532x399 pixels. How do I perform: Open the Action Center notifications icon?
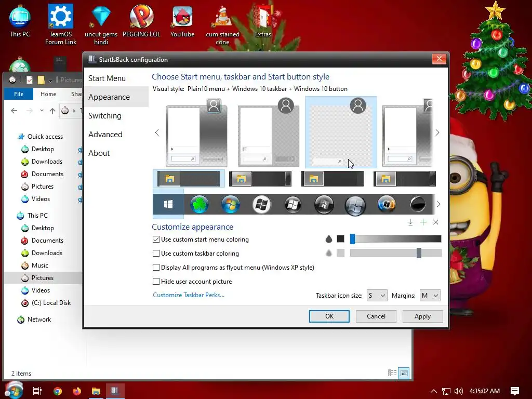515,391
